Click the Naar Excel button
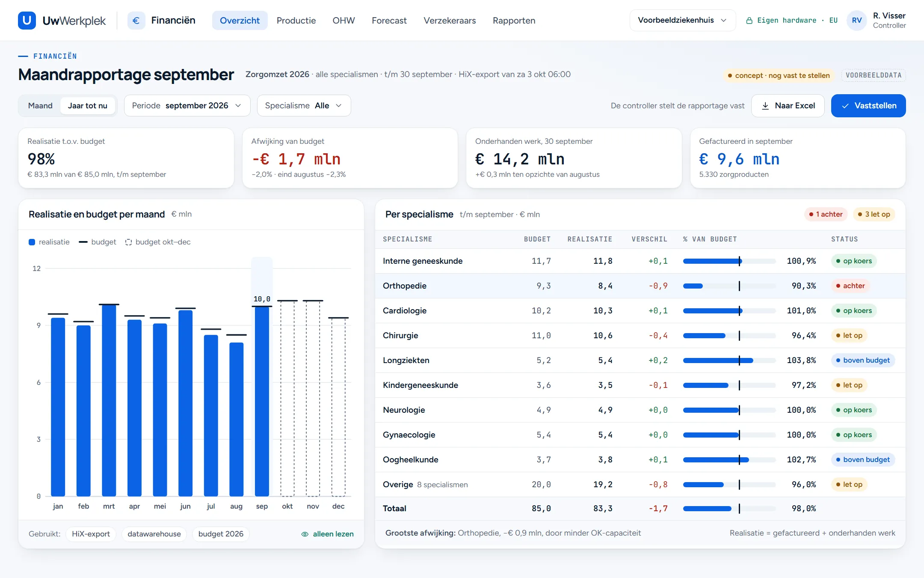 pyautogui.click(x=788, y=106)
